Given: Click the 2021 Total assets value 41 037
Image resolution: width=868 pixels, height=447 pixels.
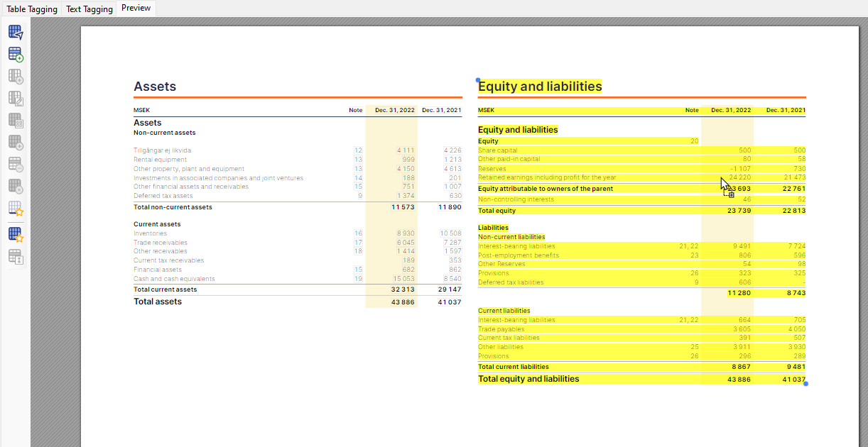Looking at the screenshot, I should pyautogui.click(x=449, y=302).
